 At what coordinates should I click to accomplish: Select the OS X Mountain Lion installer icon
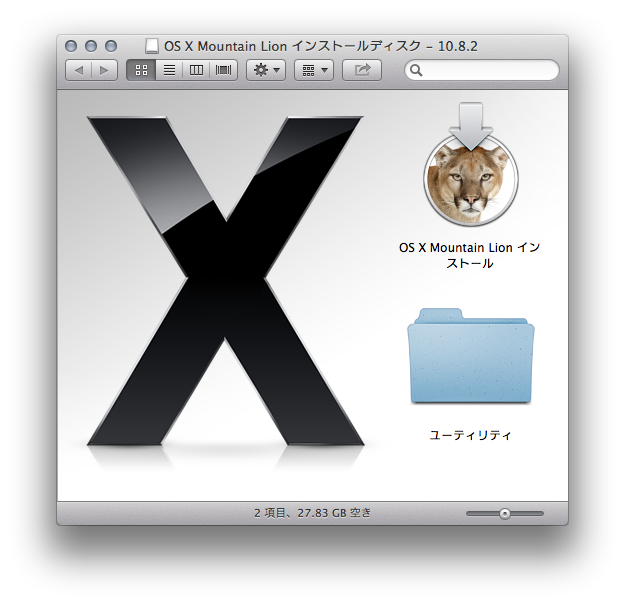[x=471, y=165]
